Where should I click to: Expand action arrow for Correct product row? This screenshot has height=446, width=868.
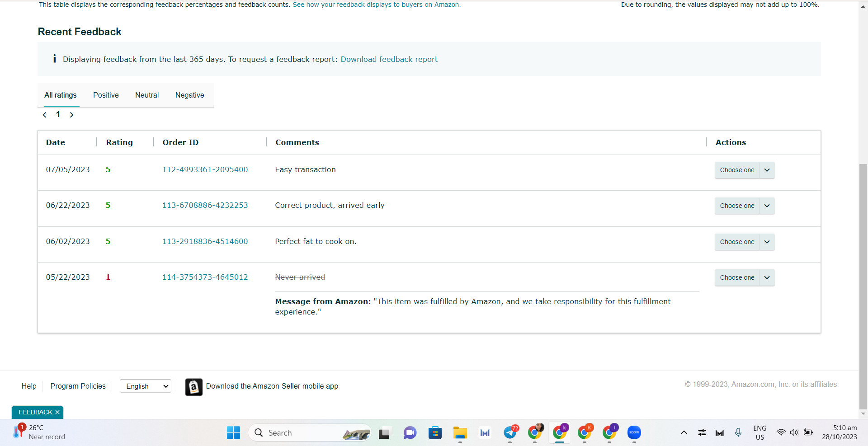767,206
